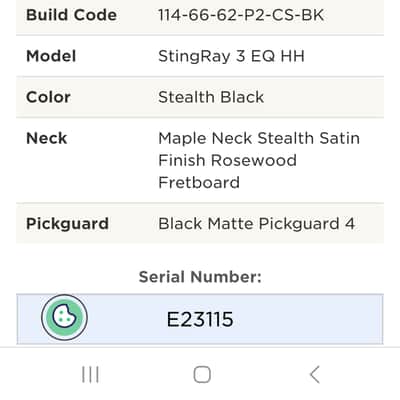Click the Build Code row label
The image size is (400, 400).
71,15
